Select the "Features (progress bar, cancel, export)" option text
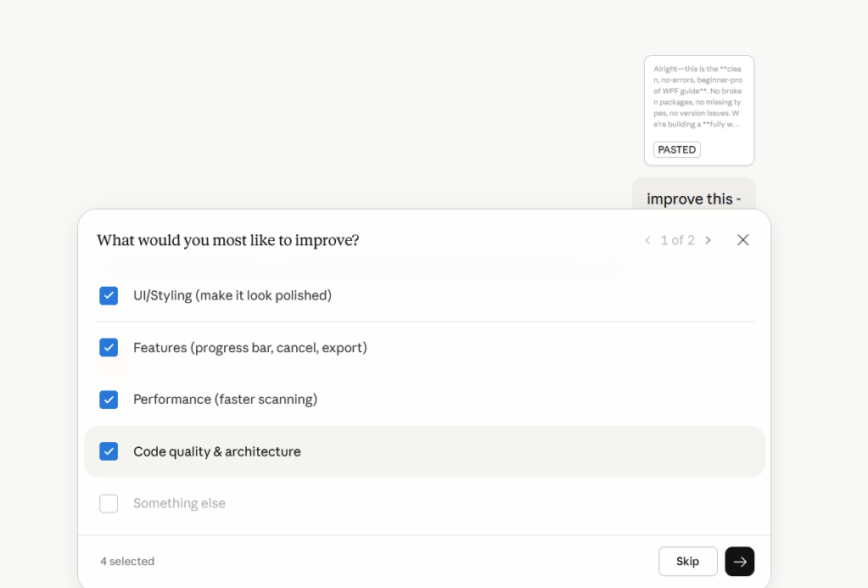 (x=250, y=347)
